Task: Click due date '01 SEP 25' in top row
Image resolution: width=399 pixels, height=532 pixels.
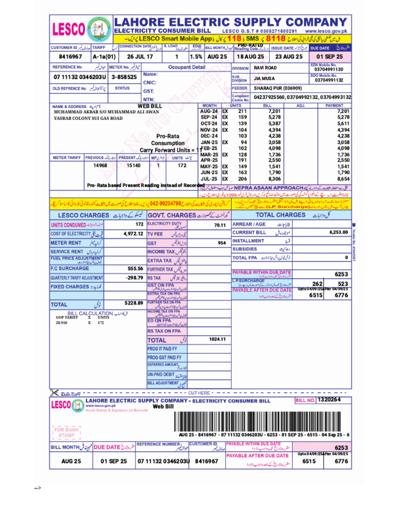Action: pyautogui.click(x=329, y=57)
